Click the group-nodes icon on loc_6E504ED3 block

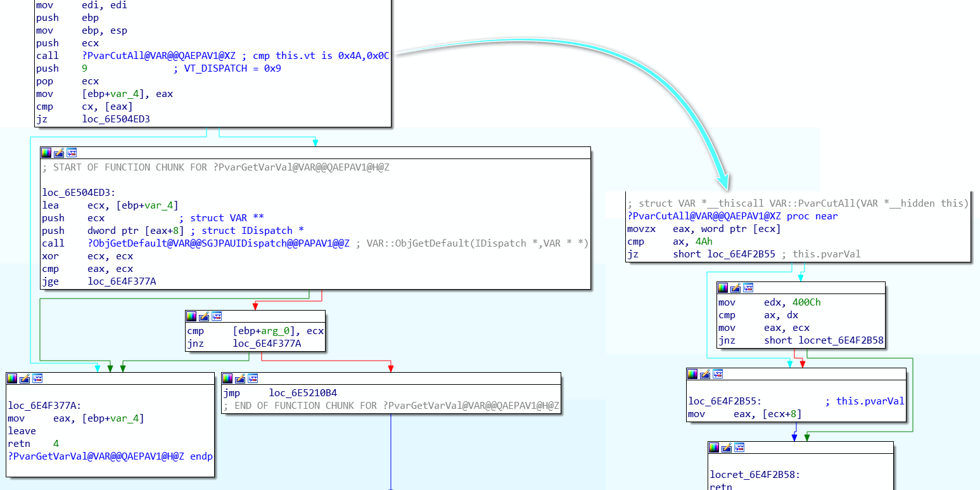[72, 153]
